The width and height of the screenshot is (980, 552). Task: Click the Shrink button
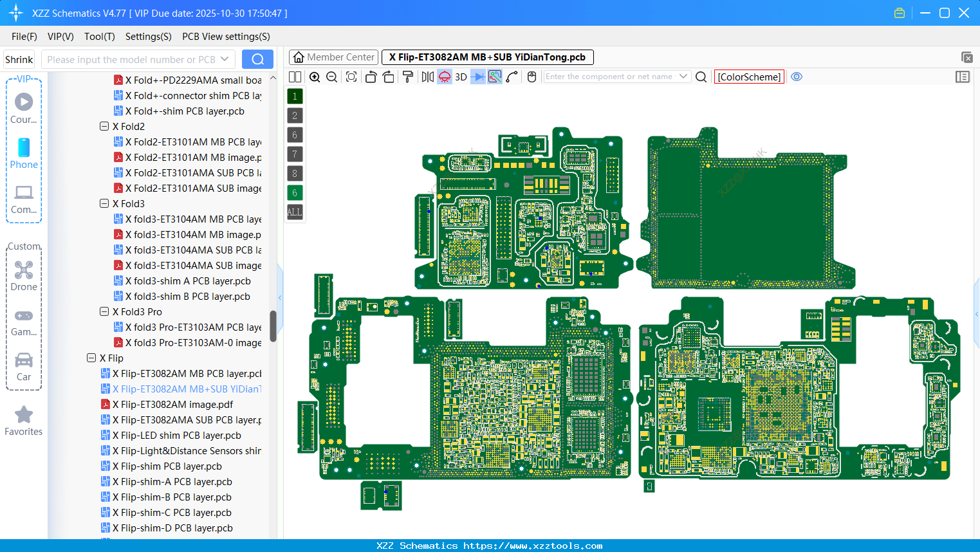pos(19,59)
